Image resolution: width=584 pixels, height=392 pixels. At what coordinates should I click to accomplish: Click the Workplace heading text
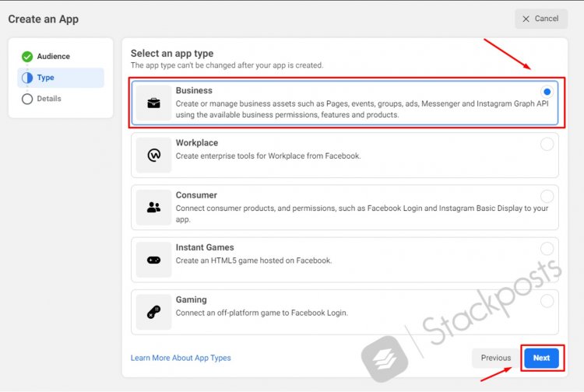pyautogui.click(x=197, y=143)
